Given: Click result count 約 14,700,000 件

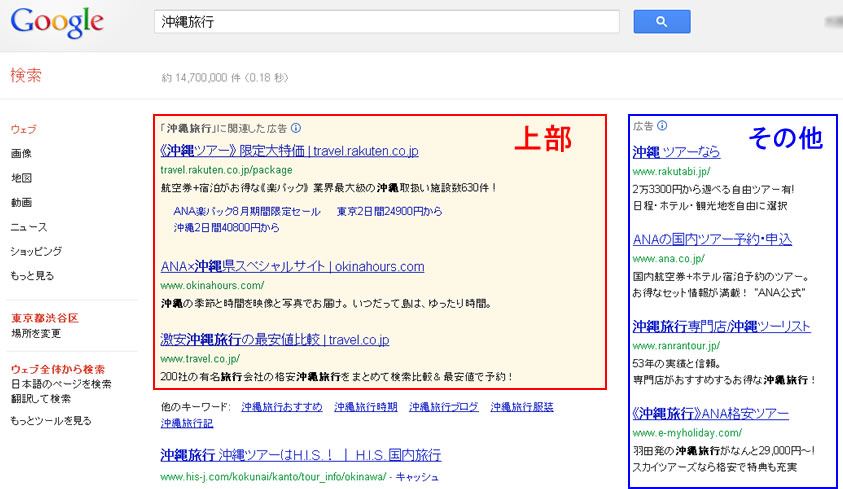Looking at the screenshot, I should coord(202,78).
